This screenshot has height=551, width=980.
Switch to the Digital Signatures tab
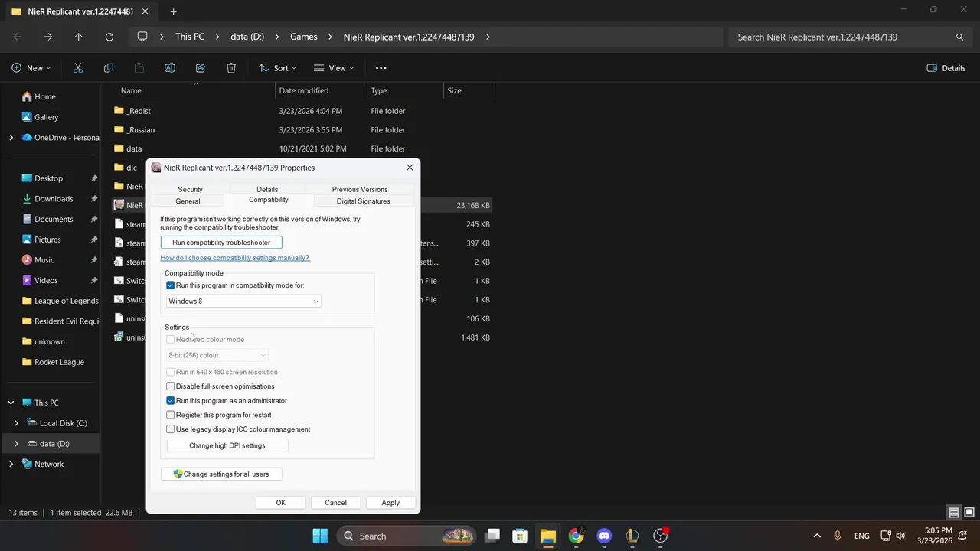tap(364, 201)
